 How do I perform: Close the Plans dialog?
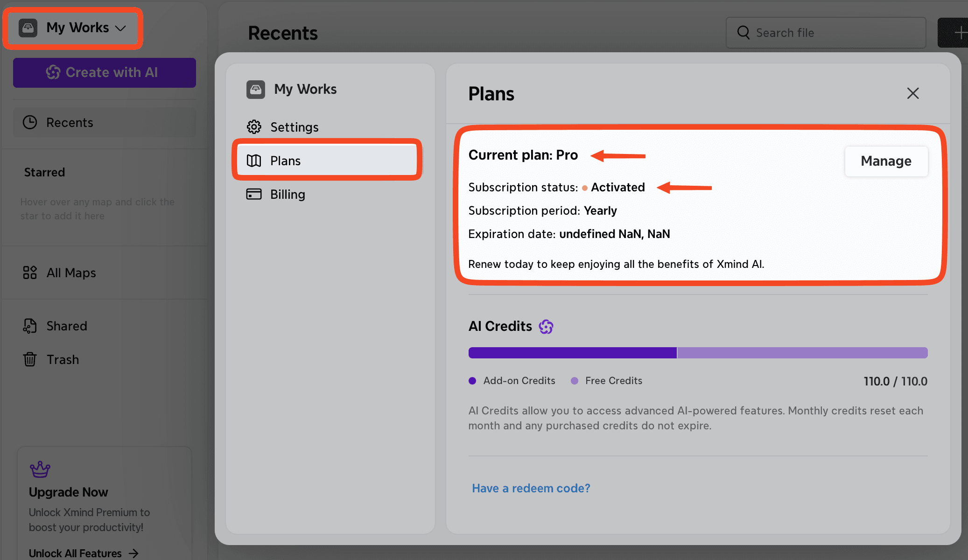[x=912, y=93]
